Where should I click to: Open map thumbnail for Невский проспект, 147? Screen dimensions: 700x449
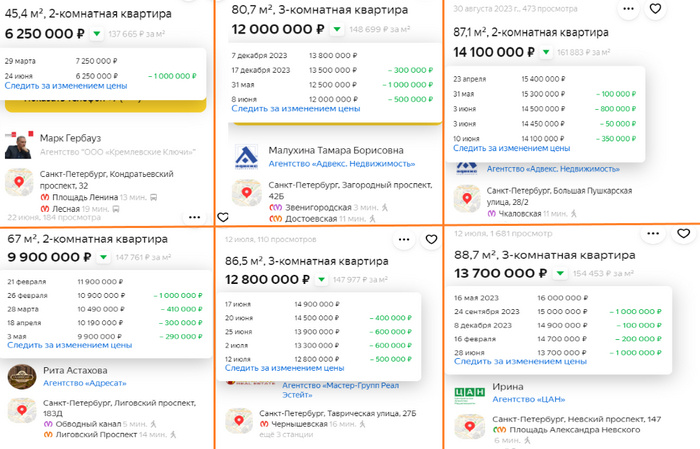469,426
